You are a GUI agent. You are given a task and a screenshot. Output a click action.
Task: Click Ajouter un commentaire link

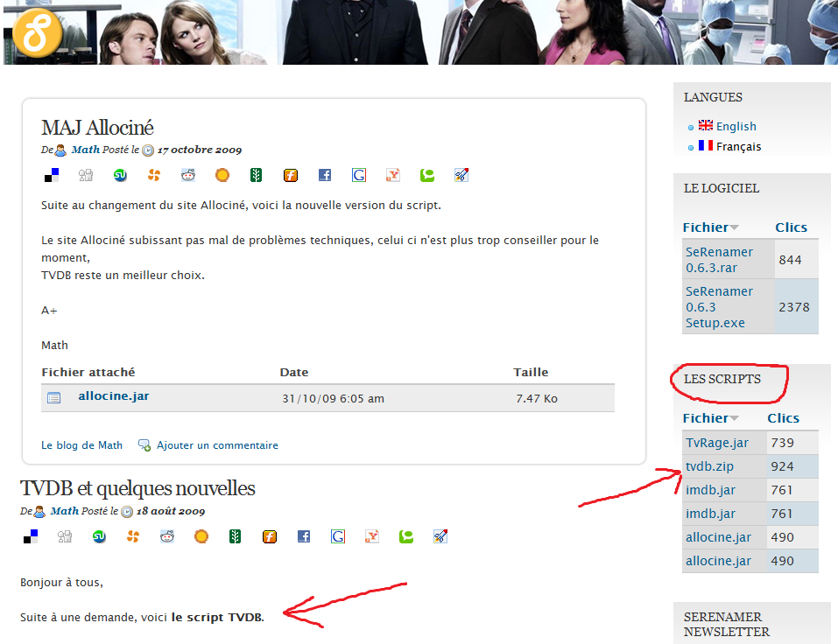[x=217, y=445]
